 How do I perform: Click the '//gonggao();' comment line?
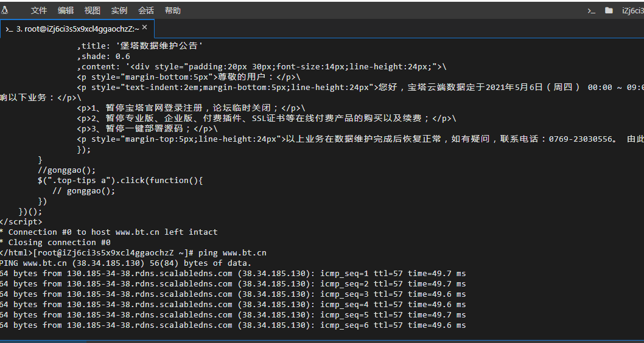pos(66,170)
